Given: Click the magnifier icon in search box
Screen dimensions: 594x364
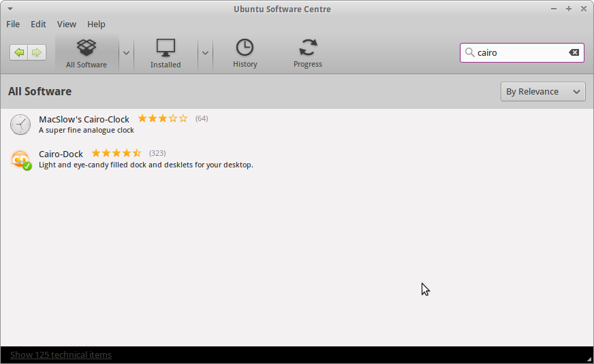Looking at the screenshot, I should (469, 52).
